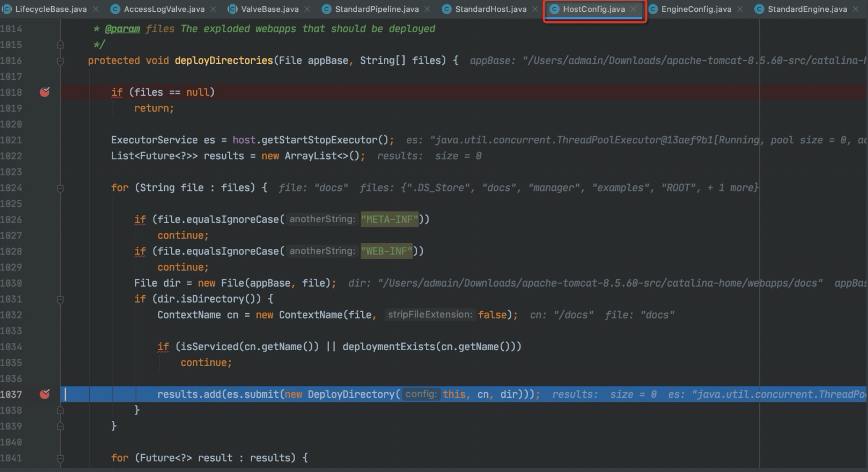Close the ValveBase.java tab
This screenshot has width=868, height=472.
click(307, 9)
